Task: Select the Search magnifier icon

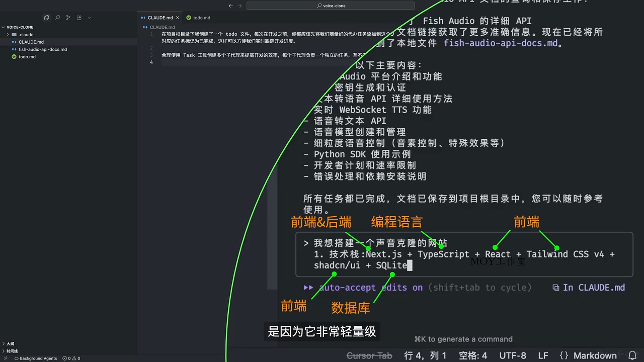Action: coord(57,18)
